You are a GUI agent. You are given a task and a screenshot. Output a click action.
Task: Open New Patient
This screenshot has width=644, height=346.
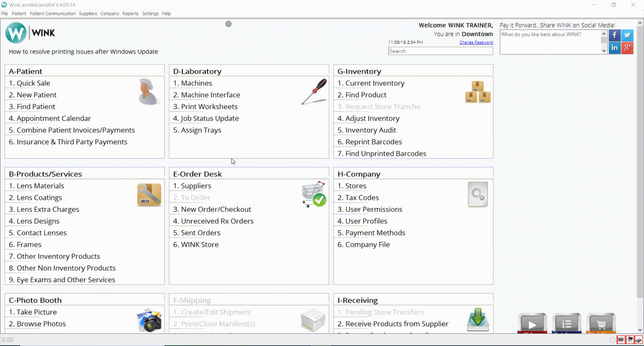point(33,95)
